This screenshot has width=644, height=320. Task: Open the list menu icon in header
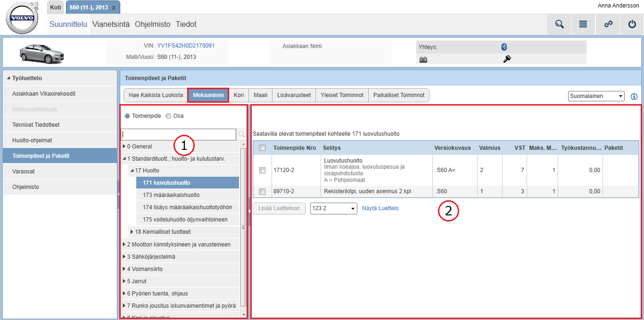click(583, 25)
